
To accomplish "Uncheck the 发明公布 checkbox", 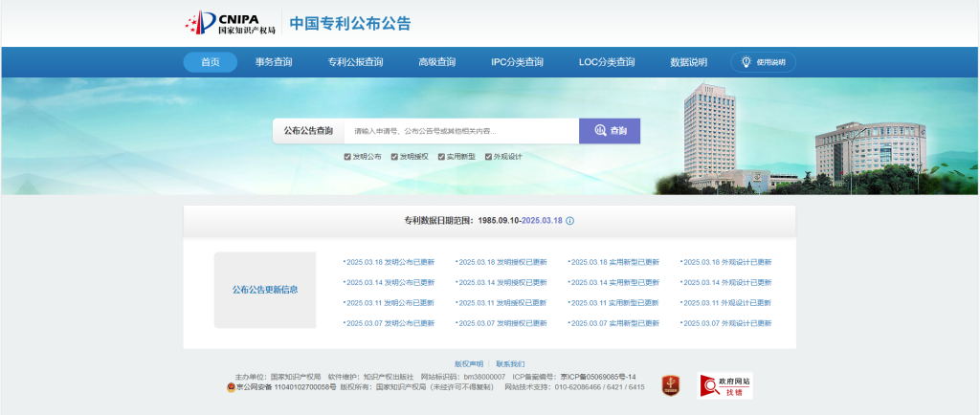I will click(x=347, y=156).
